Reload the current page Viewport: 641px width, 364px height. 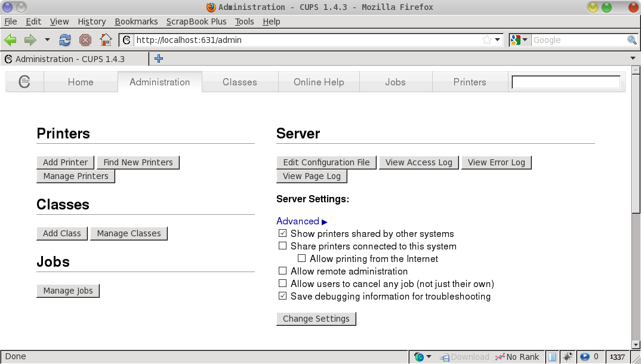[65, 40]
